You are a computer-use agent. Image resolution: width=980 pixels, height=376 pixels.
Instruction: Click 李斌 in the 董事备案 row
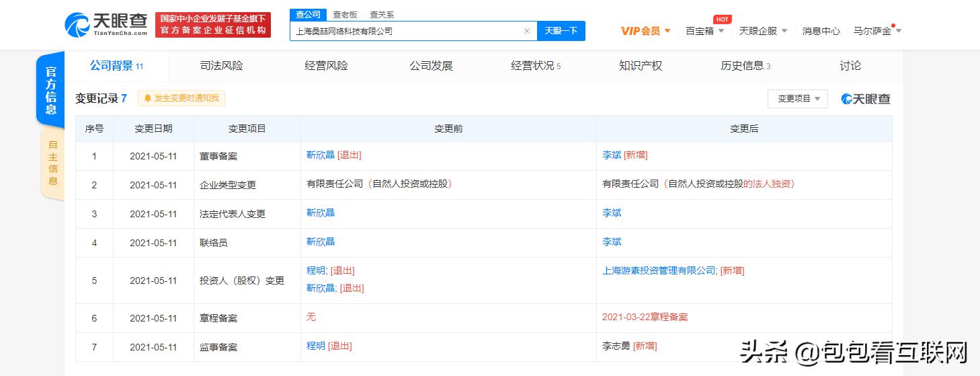[612, 155]
